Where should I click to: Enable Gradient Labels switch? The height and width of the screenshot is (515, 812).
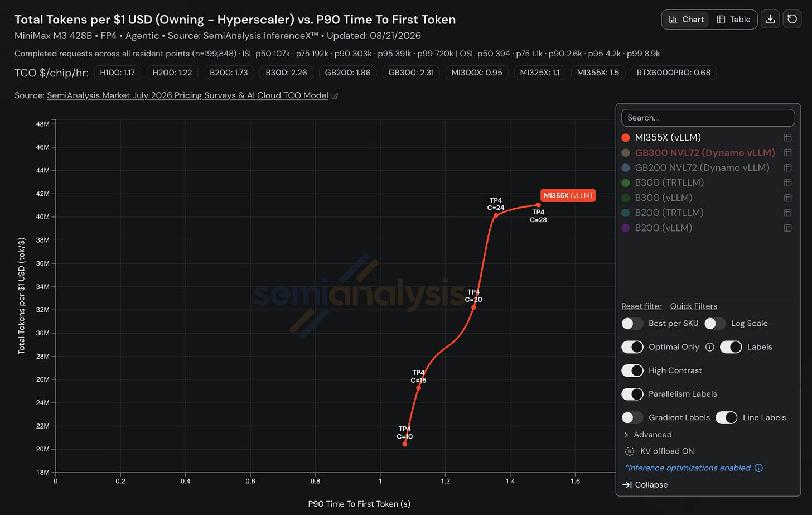[632, 417]
